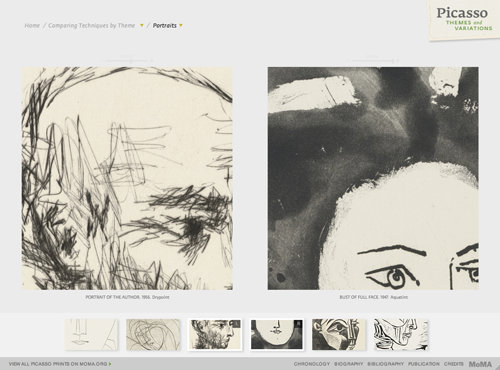Open View All Picasso Prints on MoMA.org

[58, 364]
